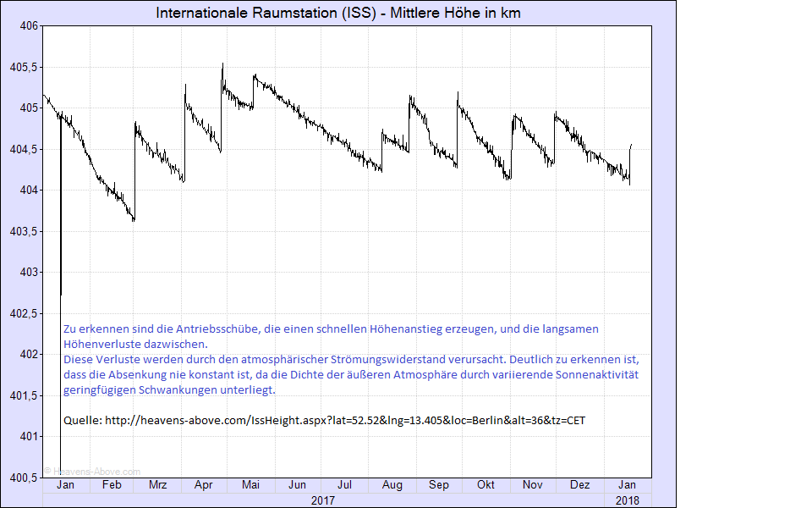Select the 'Jun' month on the axis

pos(297,485)
